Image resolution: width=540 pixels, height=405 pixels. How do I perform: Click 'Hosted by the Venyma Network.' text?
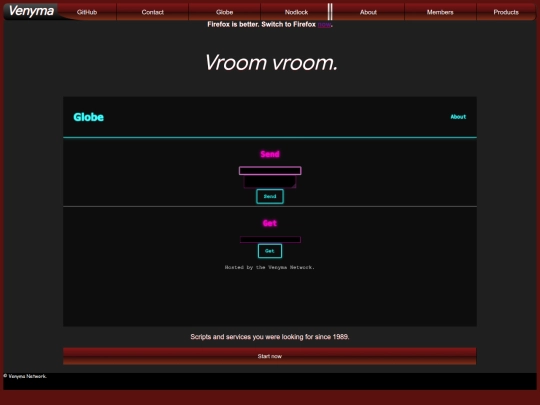[270, 267]
